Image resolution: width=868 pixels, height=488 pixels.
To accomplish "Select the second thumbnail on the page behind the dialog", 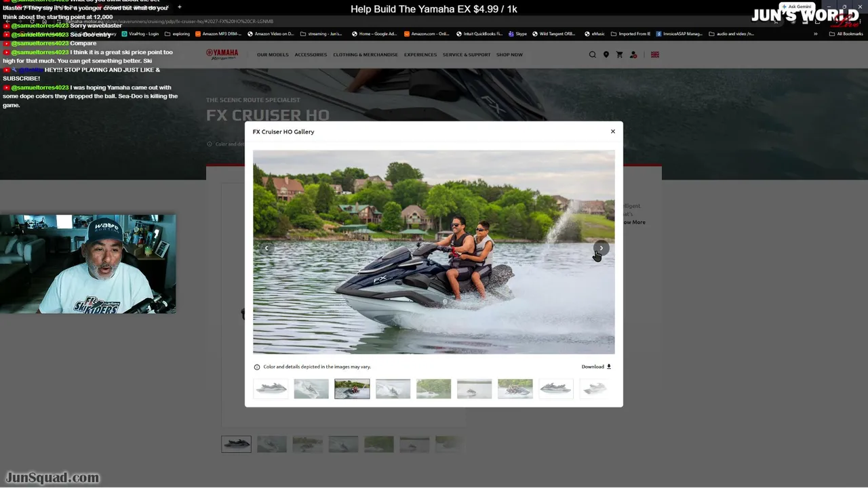I will pos(272,444).
